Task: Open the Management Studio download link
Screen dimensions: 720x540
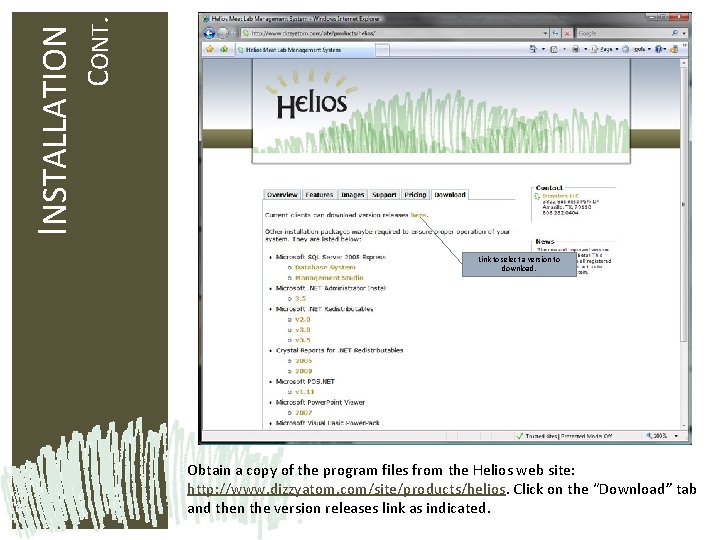Action: pyautogui.click(x=329, y=278)
